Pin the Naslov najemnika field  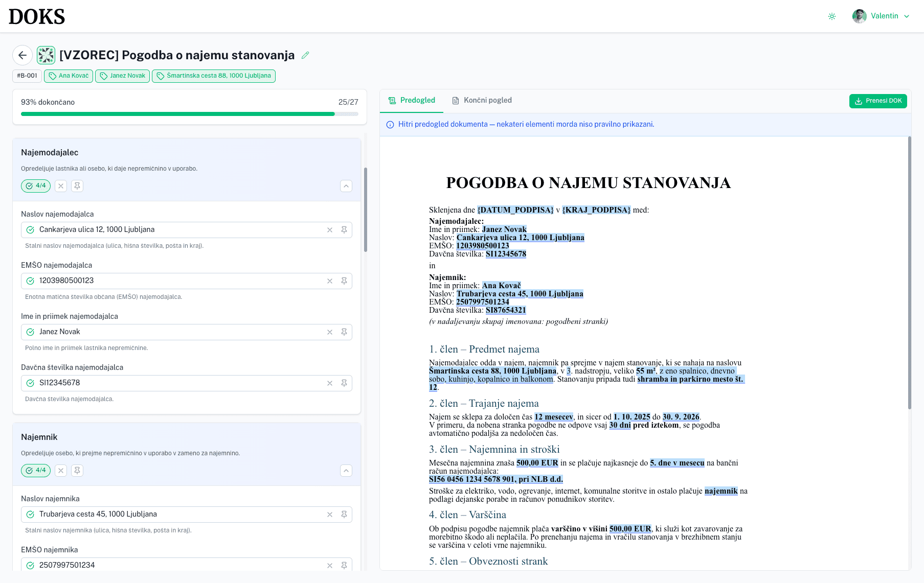pos(344,515)
